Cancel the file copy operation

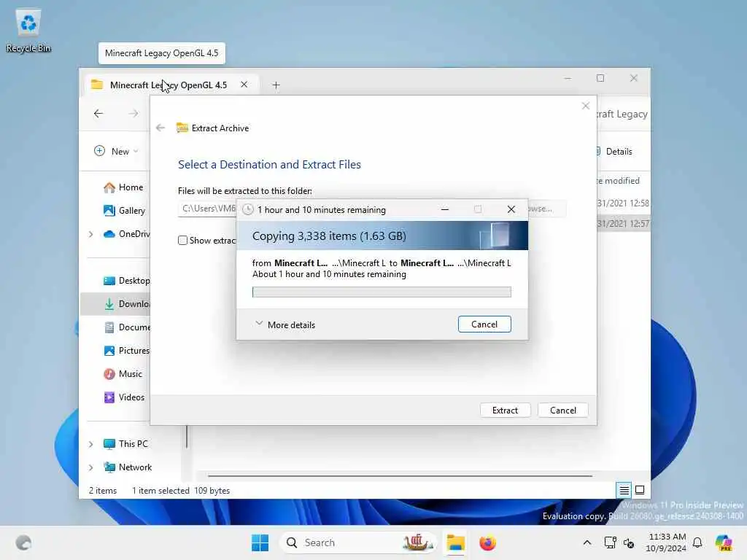click(x=484, y=324)
